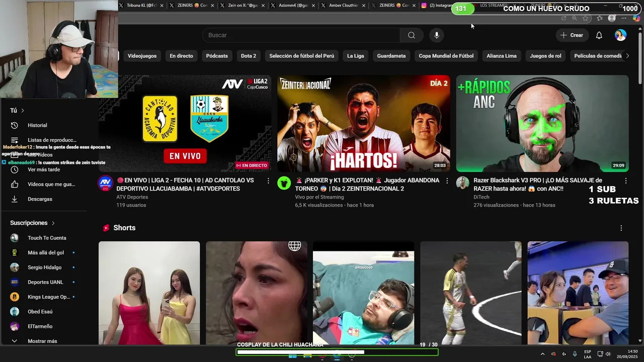Screen dimensions: 644x362
Task: Play the woman close-up Short
Action: [x=256, y=293]
